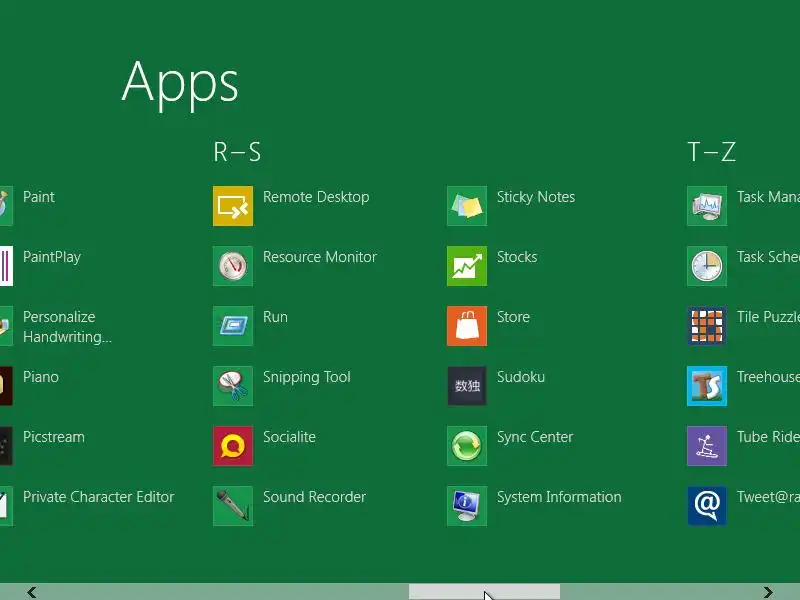The image size is (800, 600).
Task: Click the Remote Desktop label
Action: [316, 197]
